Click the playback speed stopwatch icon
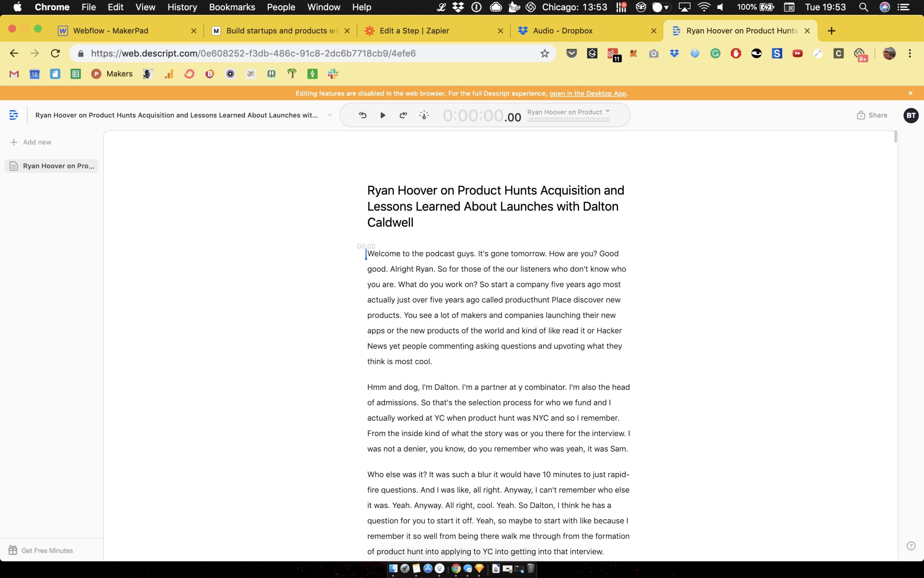 (424, 115)
